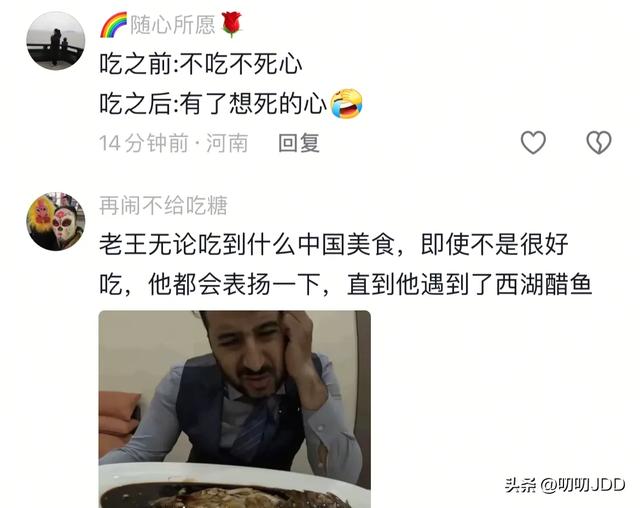
Task: Open the attached image of the man
Action: (235, 409)
